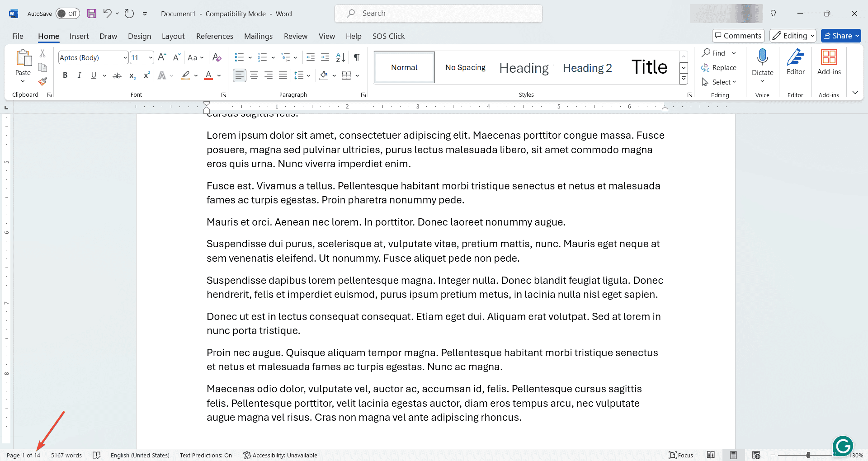The height and width of the screenshot is (461, 868).
Task: Toggle show paragraph marks pilcrow
Action: [357, 57]
